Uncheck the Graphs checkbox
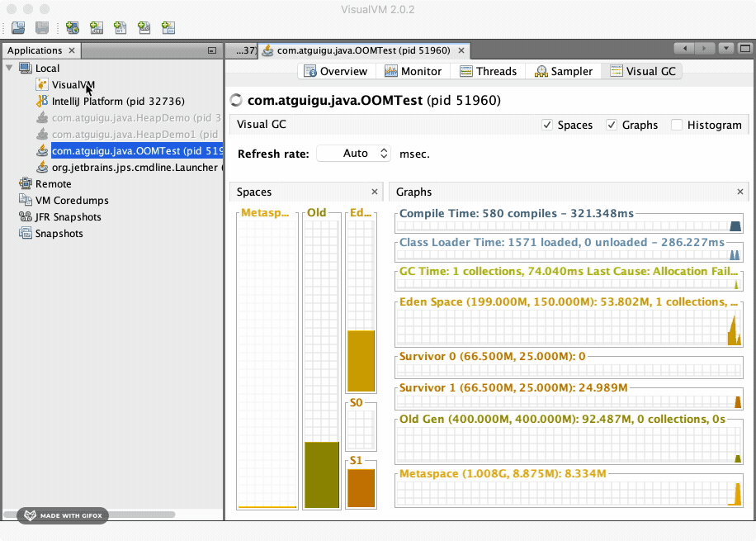 click(x=612, y=126)
